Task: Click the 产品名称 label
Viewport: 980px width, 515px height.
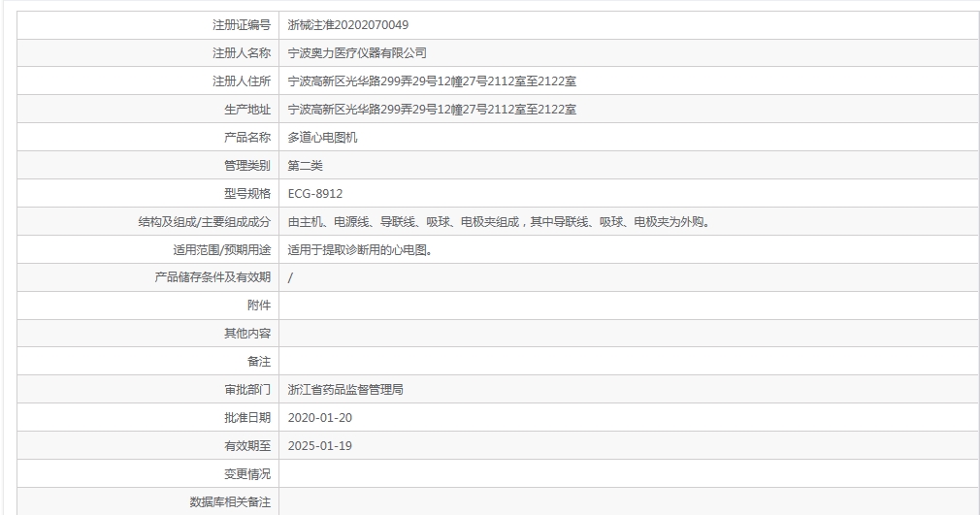Action: (247, 138)
